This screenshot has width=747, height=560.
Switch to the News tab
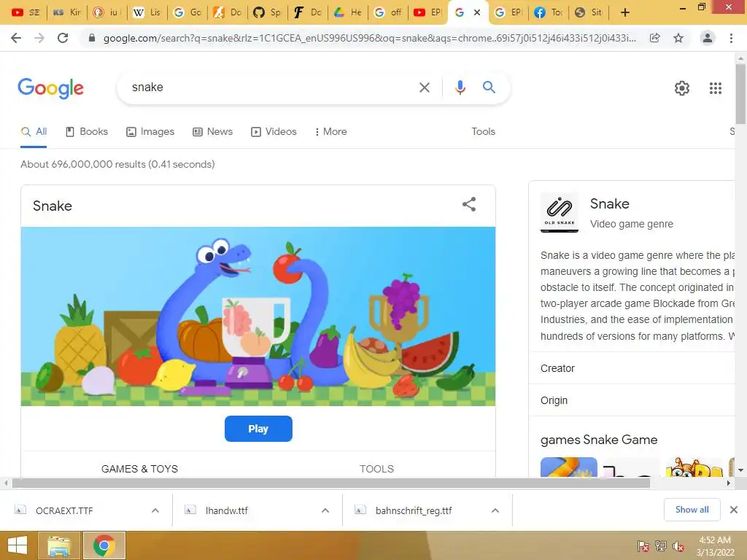[212, 132]
